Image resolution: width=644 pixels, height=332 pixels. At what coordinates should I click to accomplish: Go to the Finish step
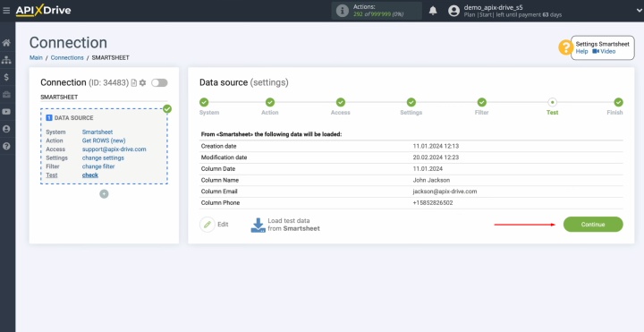click(x=619, y=102)
